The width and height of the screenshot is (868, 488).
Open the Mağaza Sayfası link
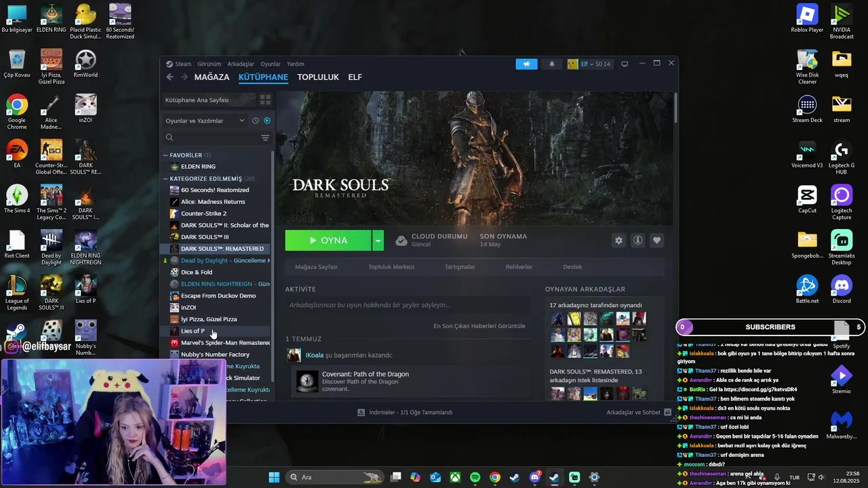[x=316, y=267]
